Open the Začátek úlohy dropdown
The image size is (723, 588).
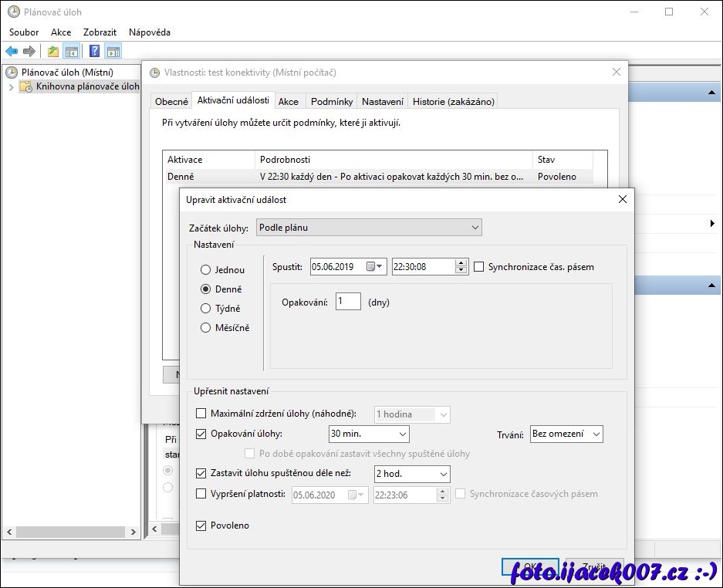click(369, 228)
